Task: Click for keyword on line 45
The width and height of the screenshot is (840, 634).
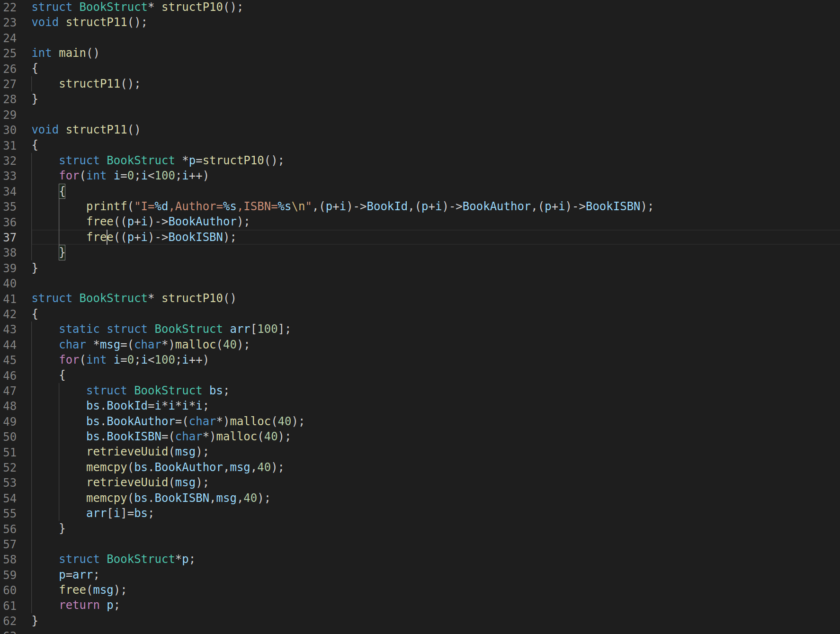Action: (69, 360)
